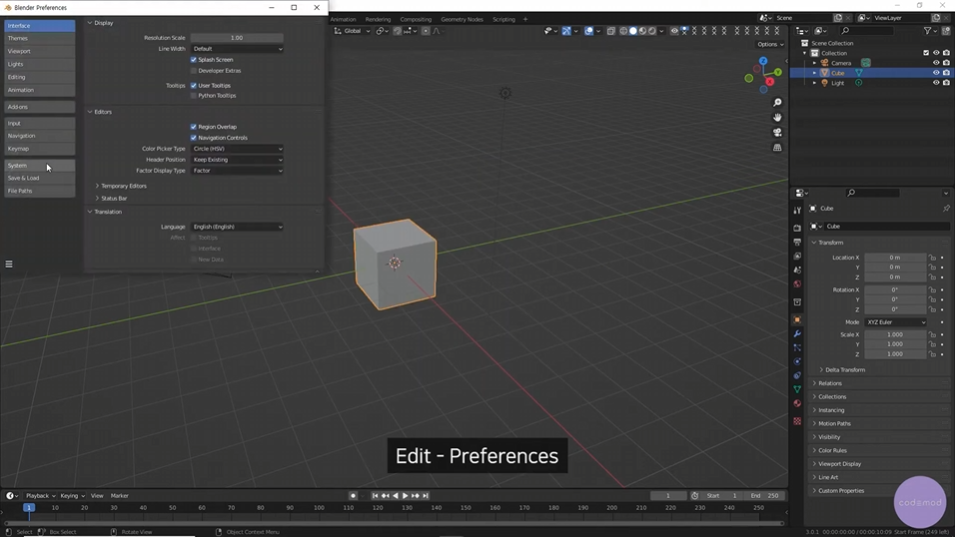This screenshot has width=955, height=537.
Task: Toggle the User Tooltips checkbox
Action: coord(194,86)
